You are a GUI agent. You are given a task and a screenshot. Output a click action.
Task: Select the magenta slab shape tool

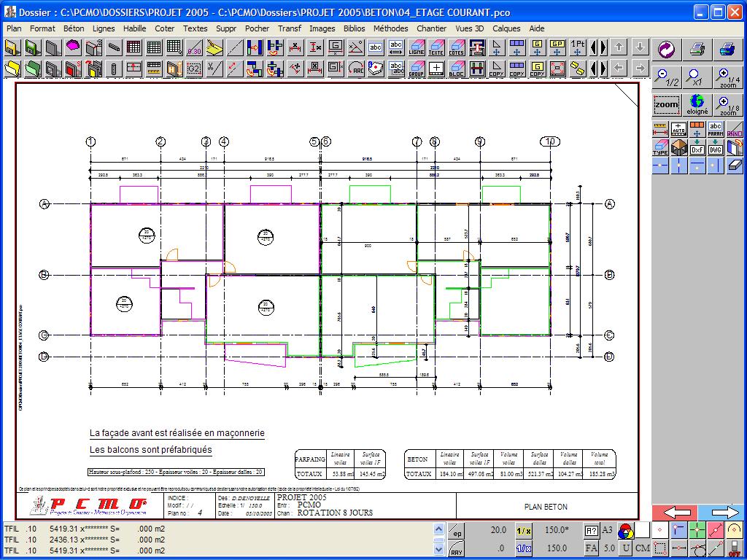coord(74,47)
